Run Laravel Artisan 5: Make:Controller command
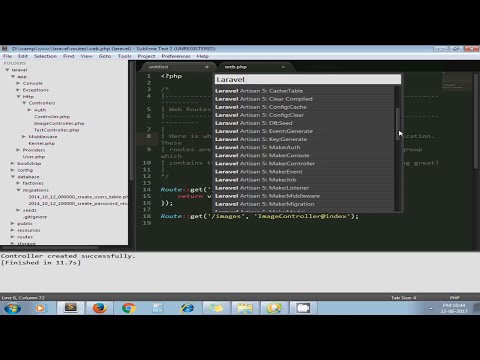 coord(303,163)
